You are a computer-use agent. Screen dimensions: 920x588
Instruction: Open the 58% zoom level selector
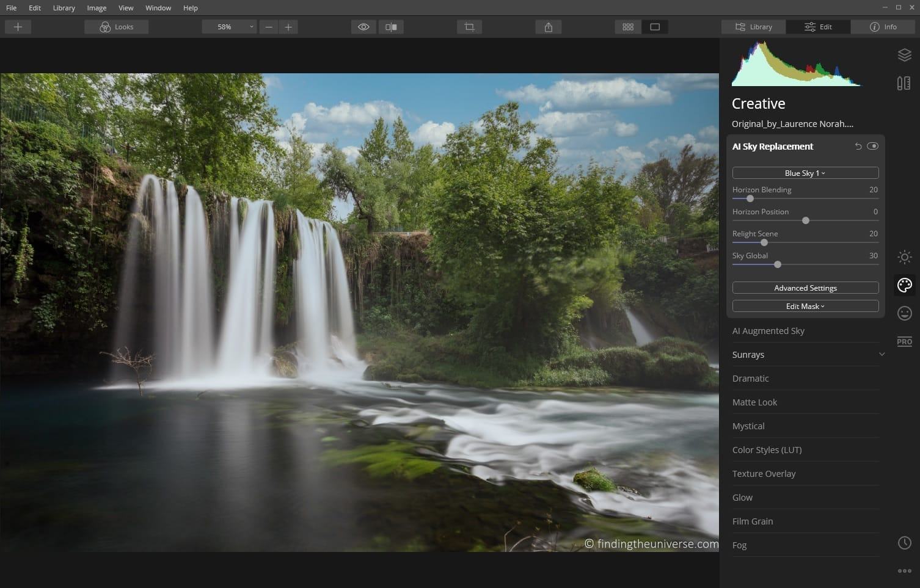pos(229,26)
